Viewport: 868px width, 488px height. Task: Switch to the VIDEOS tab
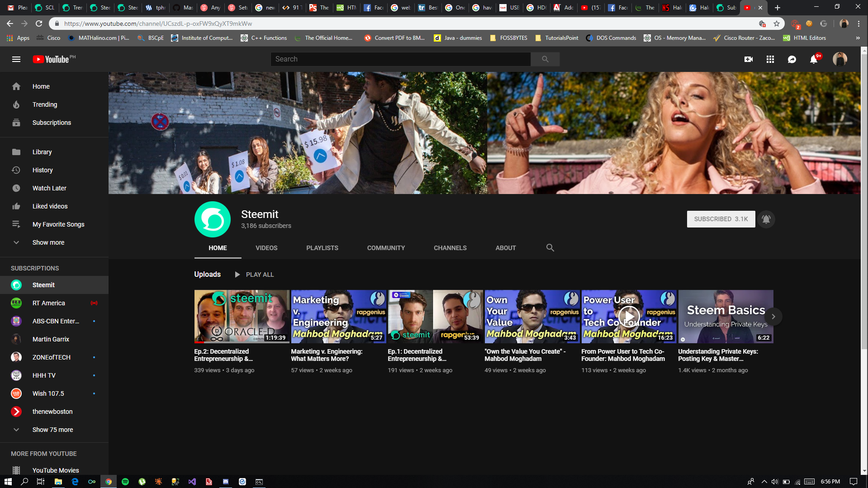[266, 248]
